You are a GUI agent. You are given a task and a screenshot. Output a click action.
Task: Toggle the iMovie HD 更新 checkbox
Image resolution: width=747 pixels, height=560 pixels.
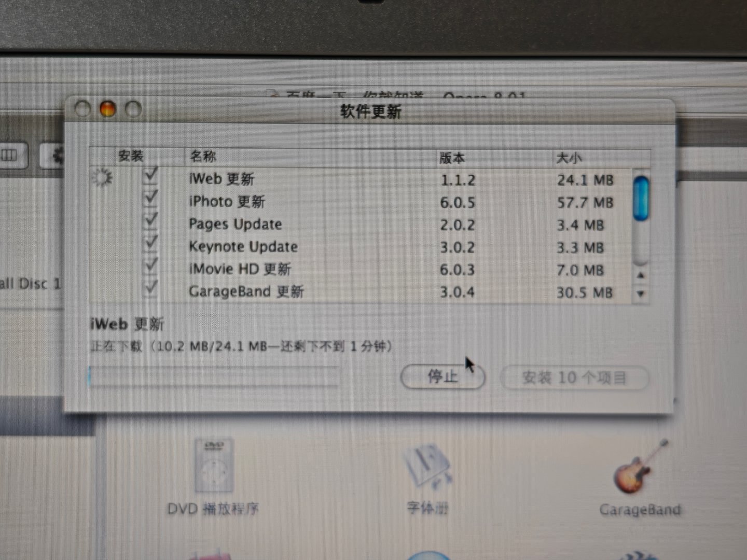point(150,265)
